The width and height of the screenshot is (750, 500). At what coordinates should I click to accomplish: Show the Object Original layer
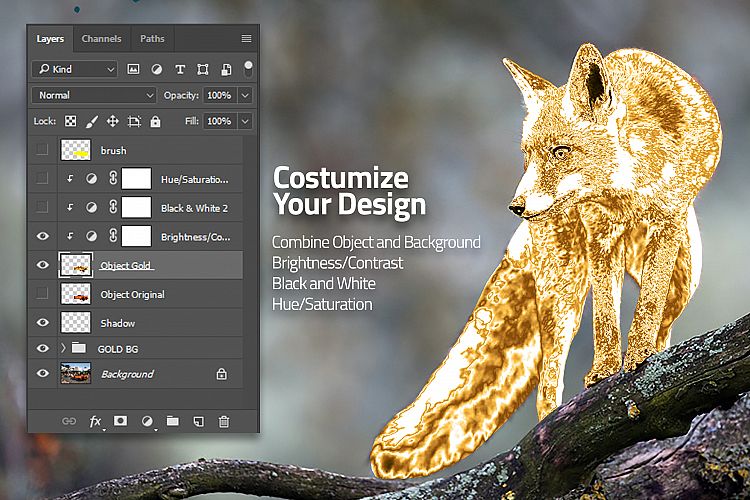[42, 294]
